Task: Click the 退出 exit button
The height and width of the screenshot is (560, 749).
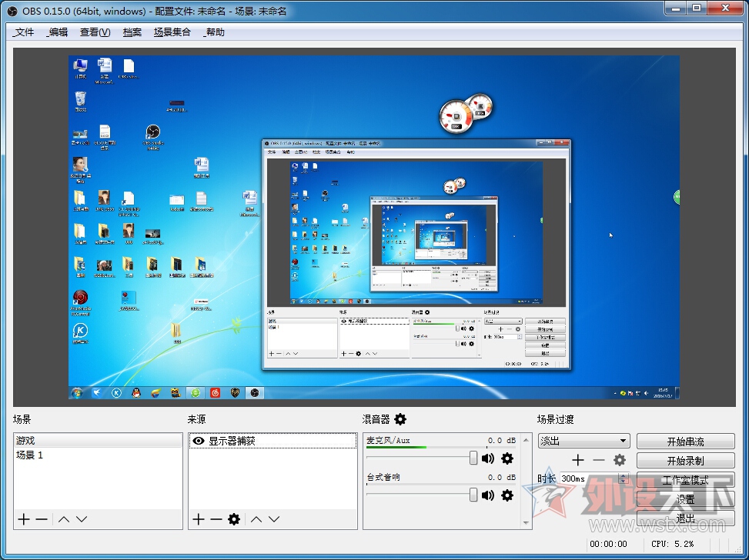Action: tap(685, 518)
